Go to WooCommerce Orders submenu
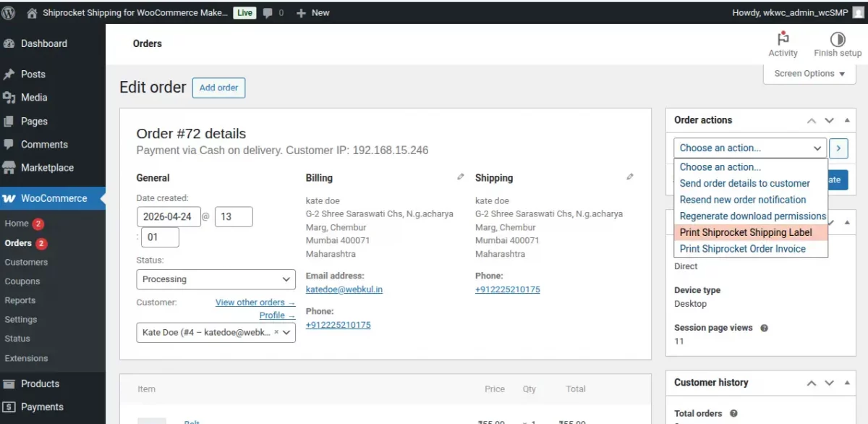868x424 pixels. click(18, 243)
